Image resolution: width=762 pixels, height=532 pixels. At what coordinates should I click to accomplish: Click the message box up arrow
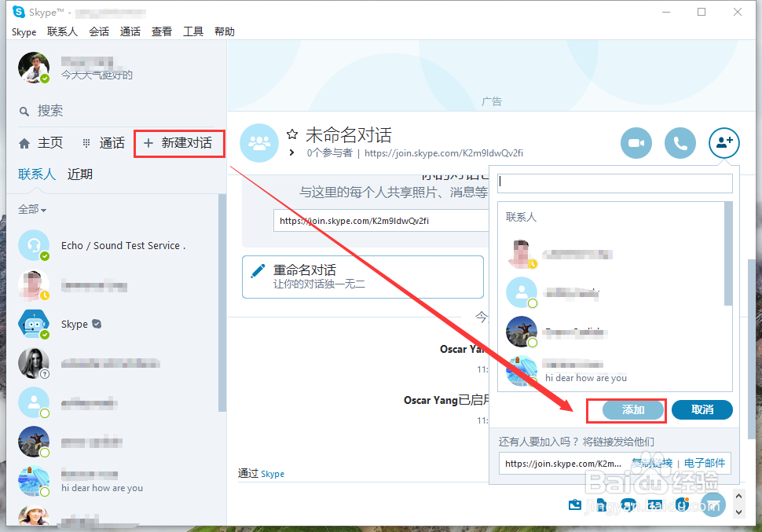pos(738,497)
